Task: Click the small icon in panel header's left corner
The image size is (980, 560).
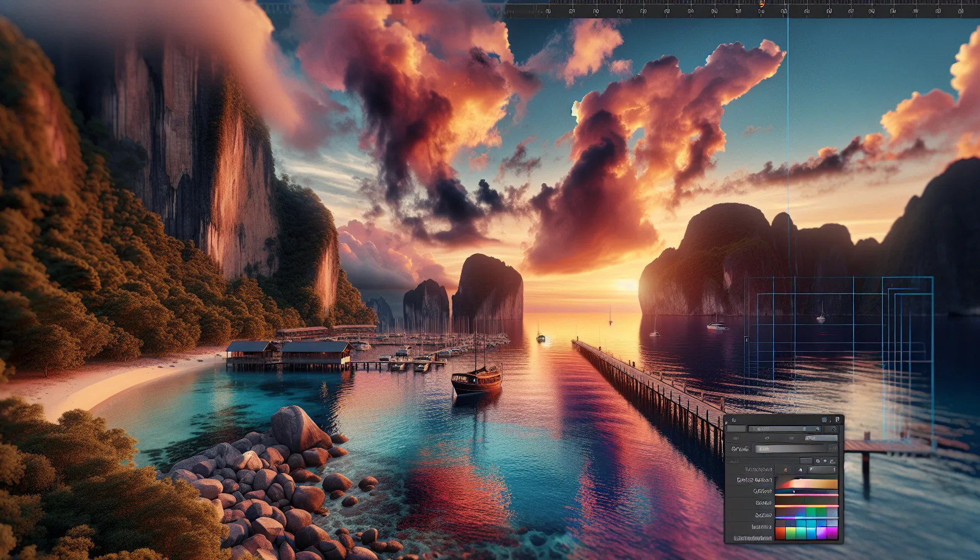Action: pyautogui.click(x=734, y=420)
